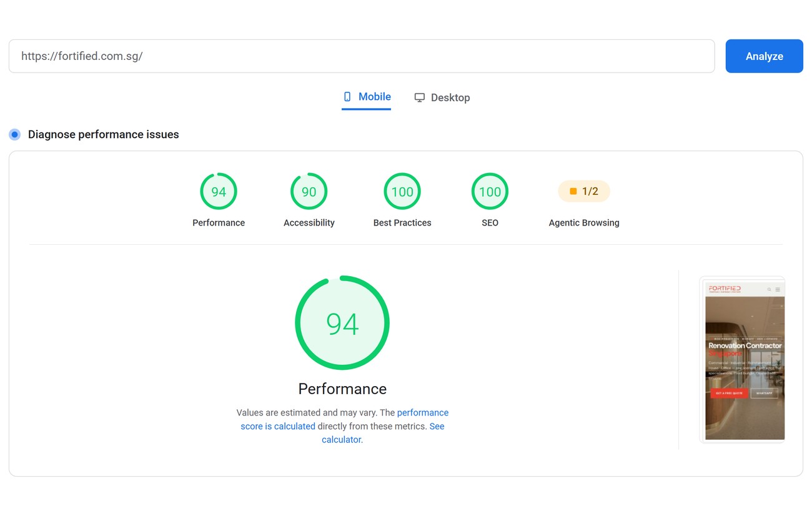Open the SEO 100 score gauge
The image size is (812, 516).
tap(490, 191)
